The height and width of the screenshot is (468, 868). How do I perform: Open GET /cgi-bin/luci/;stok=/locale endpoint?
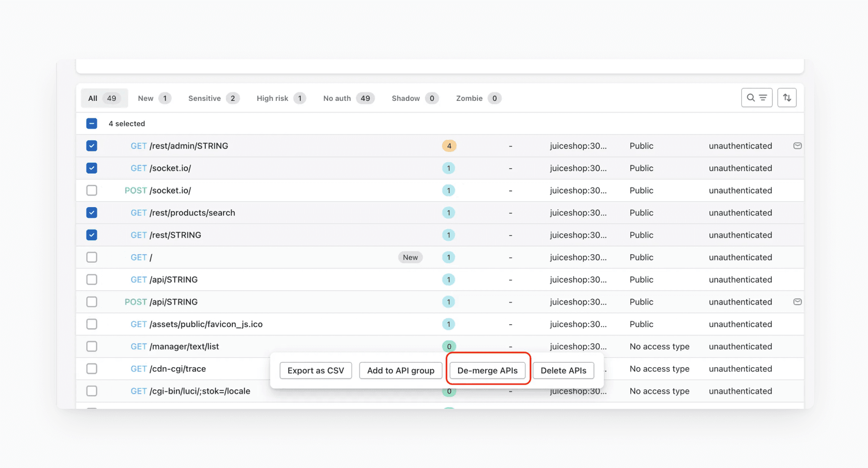tap(191, 391)
